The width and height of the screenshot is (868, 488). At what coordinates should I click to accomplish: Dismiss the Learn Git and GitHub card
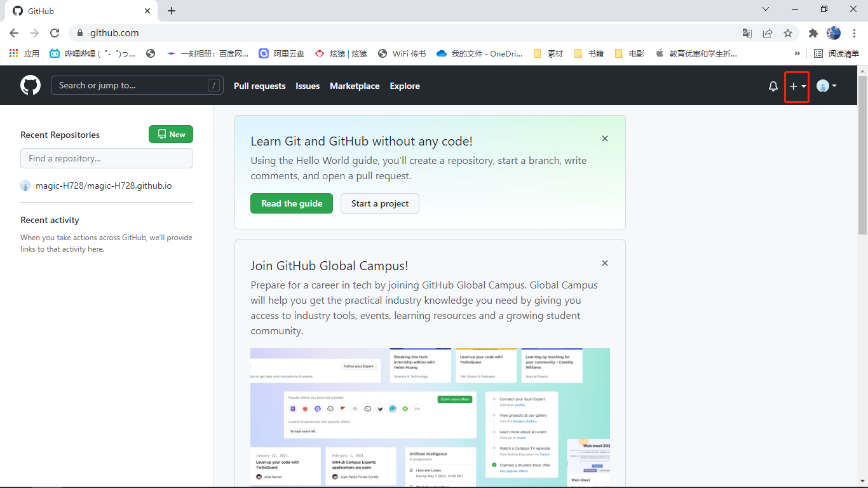(605, 139)
